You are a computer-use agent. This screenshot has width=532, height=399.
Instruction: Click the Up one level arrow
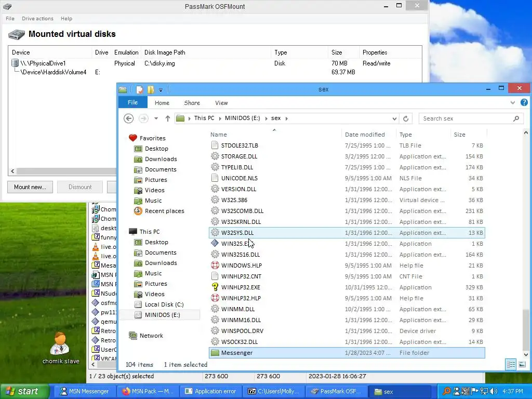(x=168, y=118)
